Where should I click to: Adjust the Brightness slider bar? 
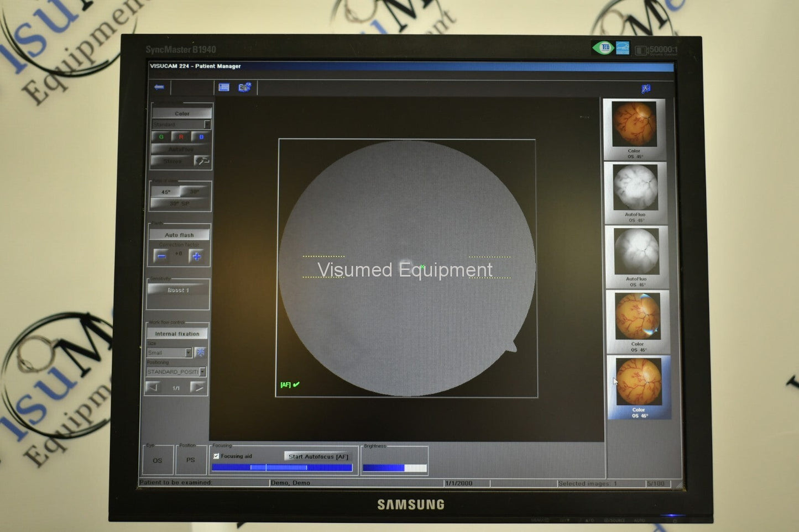pyautogui.click(x=394, y=468)
